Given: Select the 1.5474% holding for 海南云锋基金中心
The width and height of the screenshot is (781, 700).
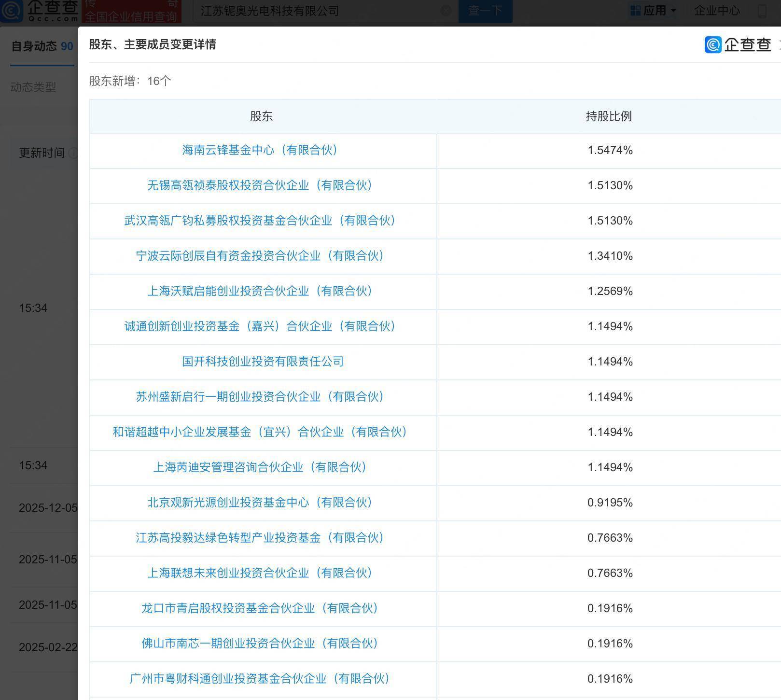Looking at the screenshot, I should tap(610, 150).
